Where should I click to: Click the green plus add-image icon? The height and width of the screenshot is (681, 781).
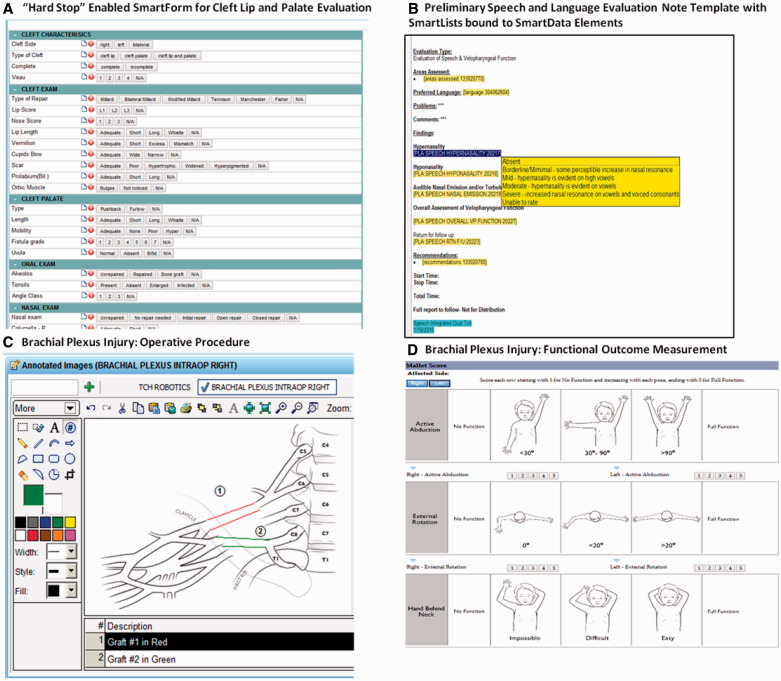pyautogui.click(x=89, y=387)
